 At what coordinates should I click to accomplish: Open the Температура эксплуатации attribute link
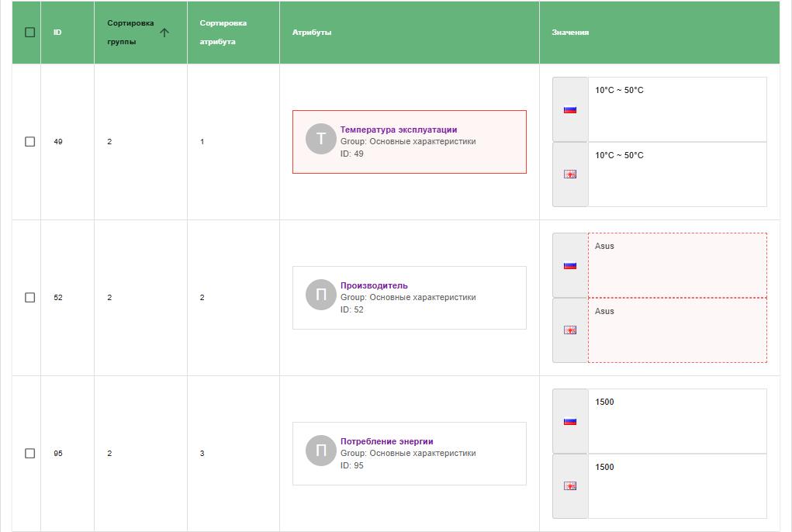coord(399,130)
